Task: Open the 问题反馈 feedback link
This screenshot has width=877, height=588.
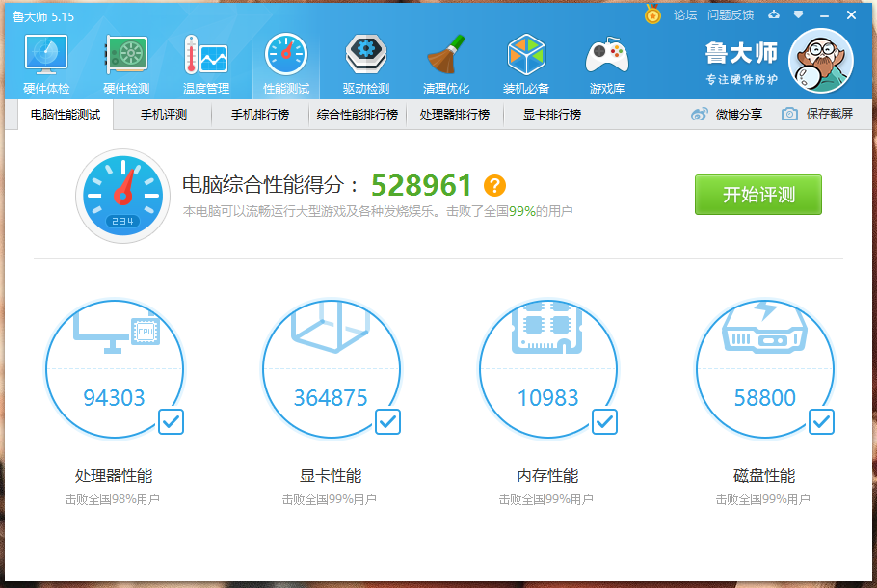Action: (x=731, y=15)
